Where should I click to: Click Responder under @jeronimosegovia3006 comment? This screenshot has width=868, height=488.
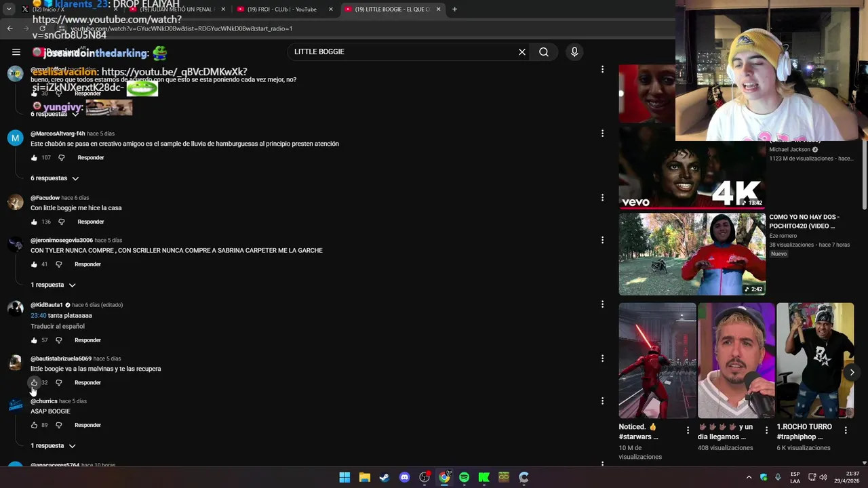coord(87,264)
